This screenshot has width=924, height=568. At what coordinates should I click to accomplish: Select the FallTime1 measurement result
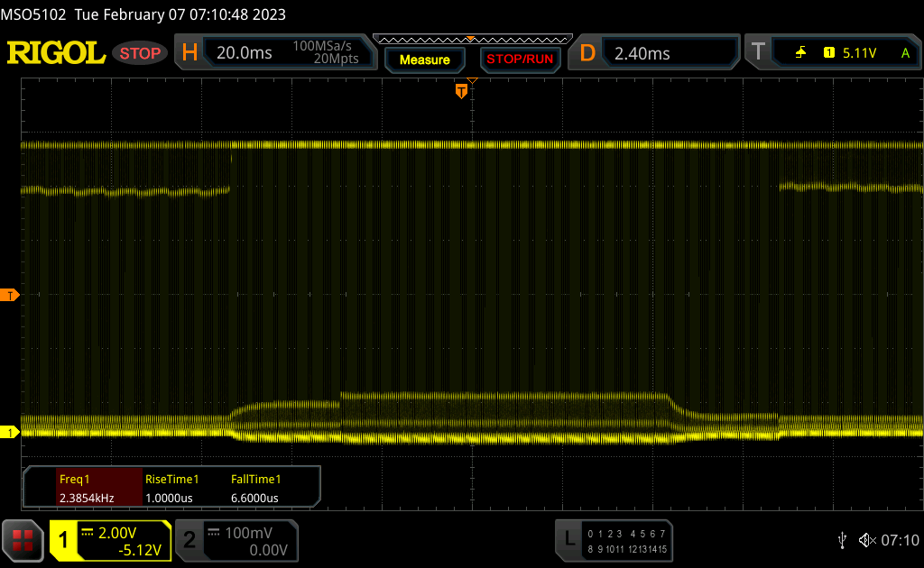click(255, 488)
